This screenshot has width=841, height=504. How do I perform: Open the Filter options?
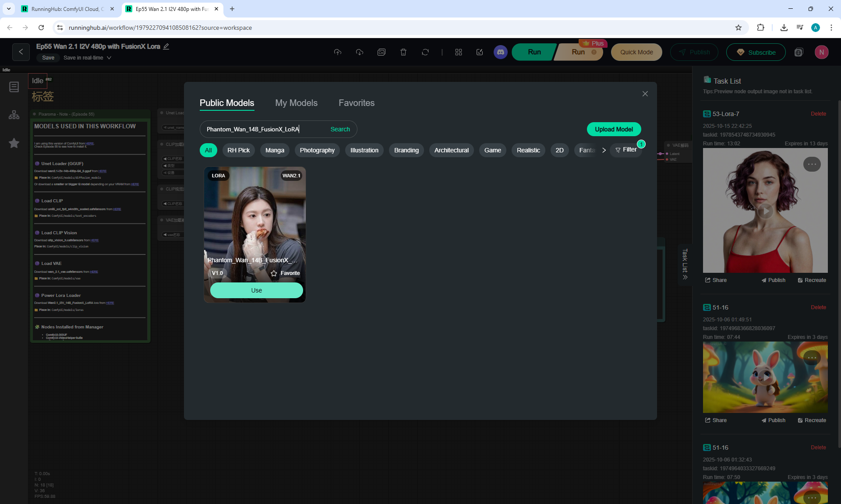(626, 150)
